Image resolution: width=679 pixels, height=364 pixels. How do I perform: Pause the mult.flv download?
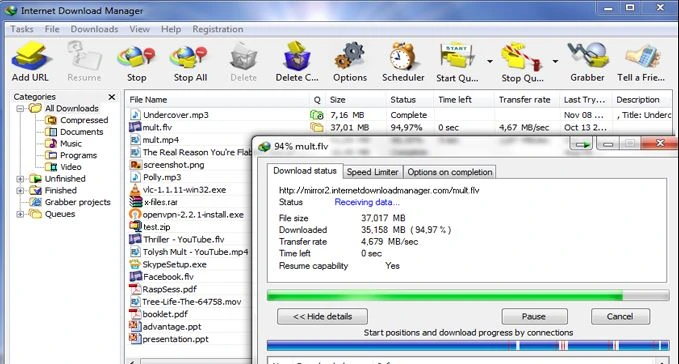click(534, 316)
